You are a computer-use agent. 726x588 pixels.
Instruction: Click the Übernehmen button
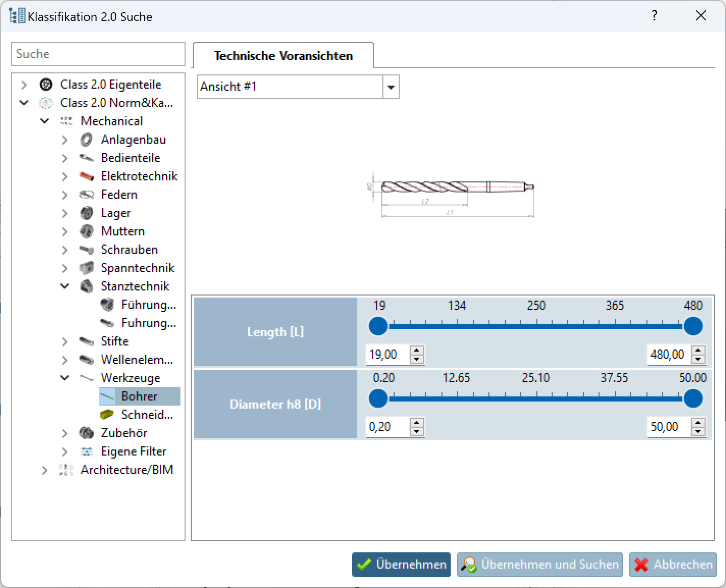401,565
